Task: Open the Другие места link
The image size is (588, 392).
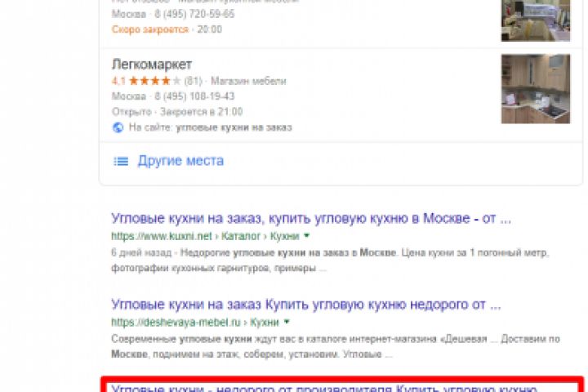Action: 180,161
